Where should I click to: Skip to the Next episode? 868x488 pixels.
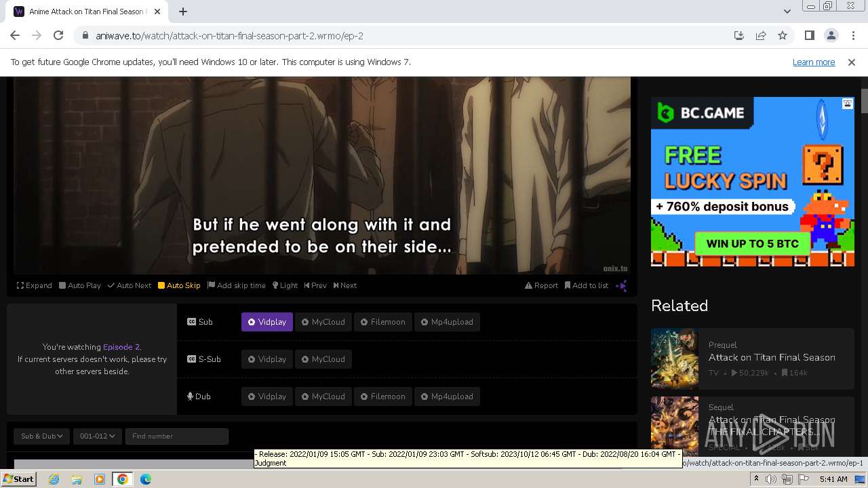point(345,285)
